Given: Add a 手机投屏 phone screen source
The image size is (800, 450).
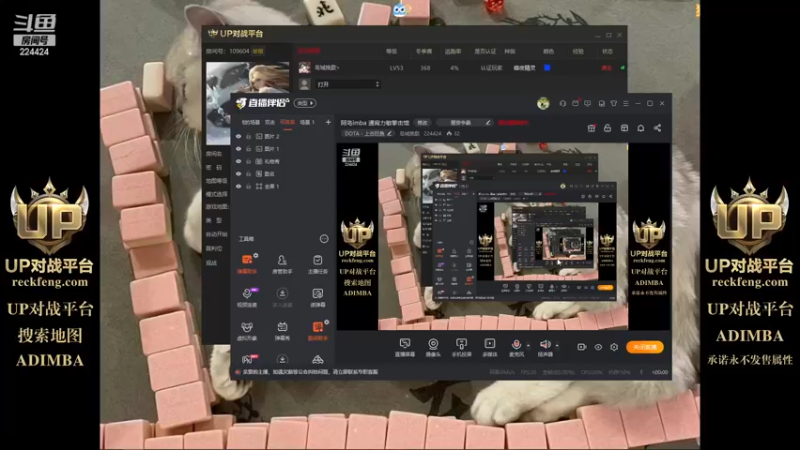Looking at the screenshot, I should [x=461, y=347].
